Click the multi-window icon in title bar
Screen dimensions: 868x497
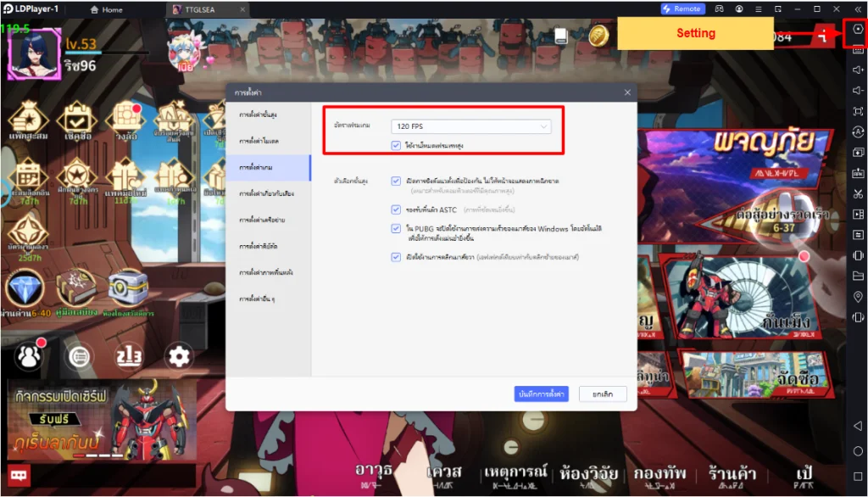pos(778,8)
